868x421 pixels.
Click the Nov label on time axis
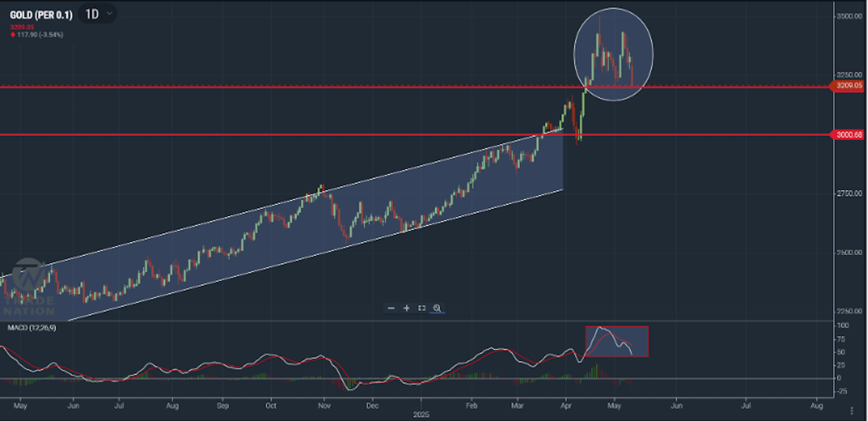(324, 405)
